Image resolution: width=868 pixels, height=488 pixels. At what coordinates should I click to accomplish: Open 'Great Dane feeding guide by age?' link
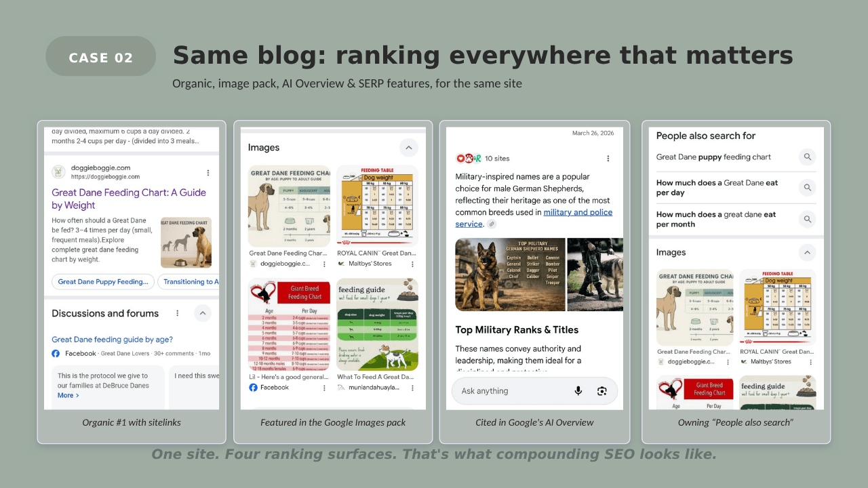point(113,340)
